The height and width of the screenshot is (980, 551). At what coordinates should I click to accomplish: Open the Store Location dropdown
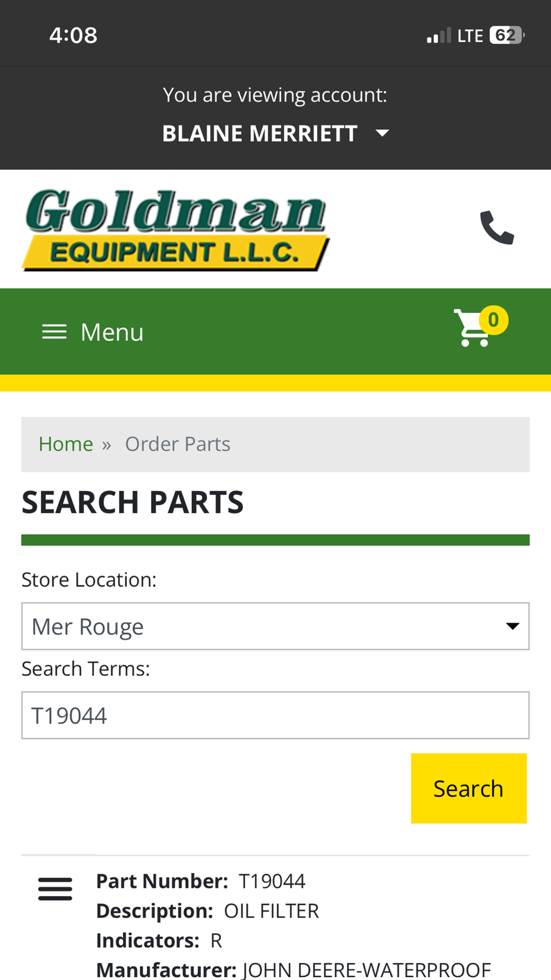tap(275, 626)
